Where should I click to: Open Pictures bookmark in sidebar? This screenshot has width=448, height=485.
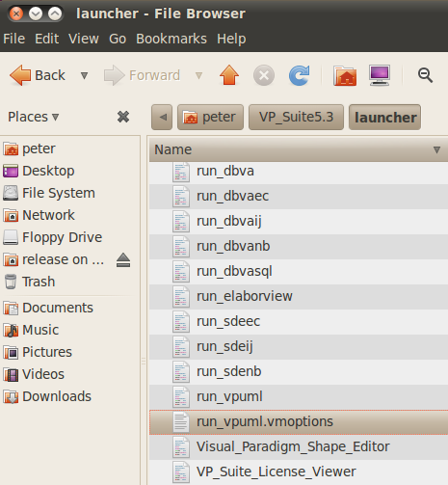[70, 352]
